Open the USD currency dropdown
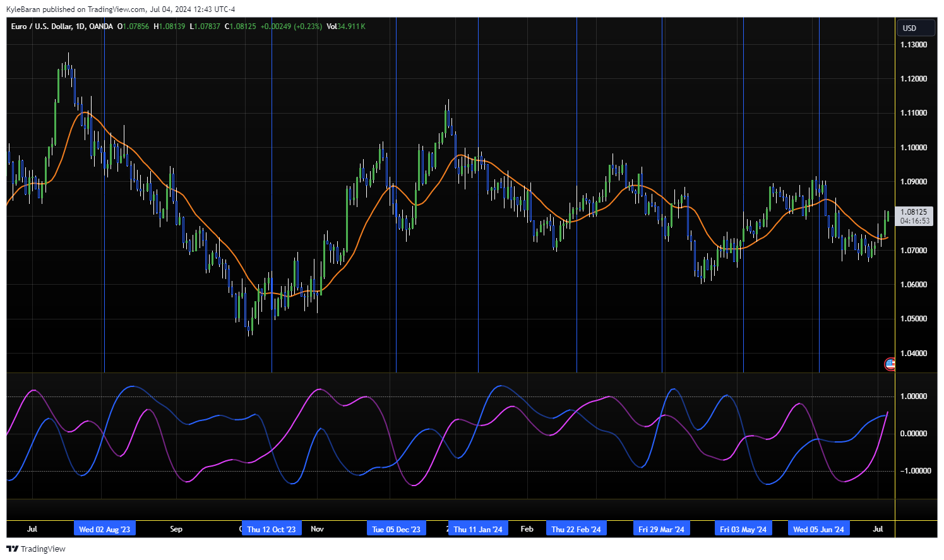 click(x=916, y=28)
